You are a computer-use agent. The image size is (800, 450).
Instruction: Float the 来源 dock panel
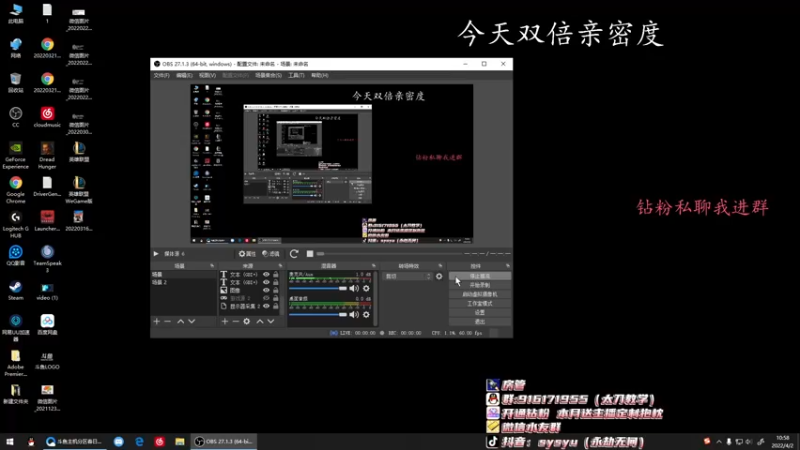click(280, 266)
